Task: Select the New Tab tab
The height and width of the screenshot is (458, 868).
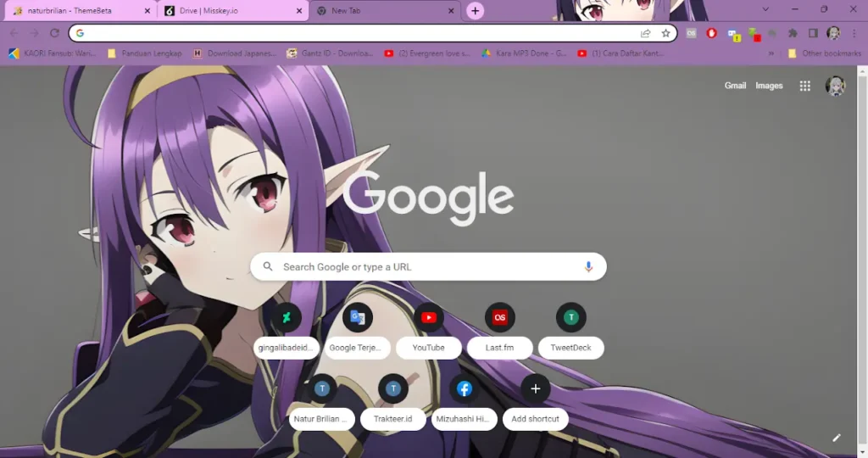Action: [x=385, y=11]
